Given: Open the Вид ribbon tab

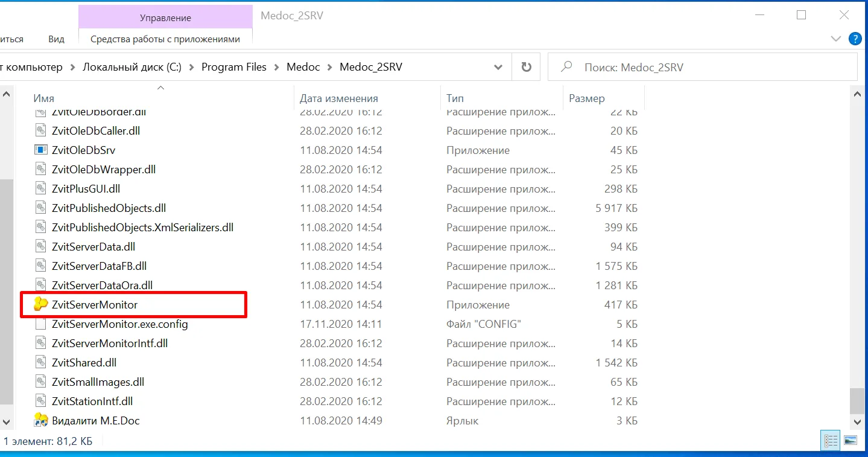Looking at the screenshot, I should pos(56,39).
